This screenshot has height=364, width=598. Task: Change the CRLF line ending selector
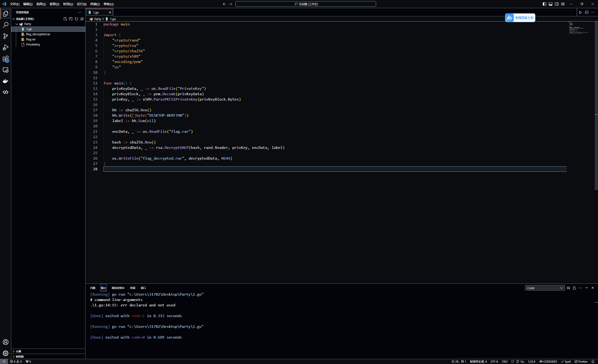(x=505, y=362)
